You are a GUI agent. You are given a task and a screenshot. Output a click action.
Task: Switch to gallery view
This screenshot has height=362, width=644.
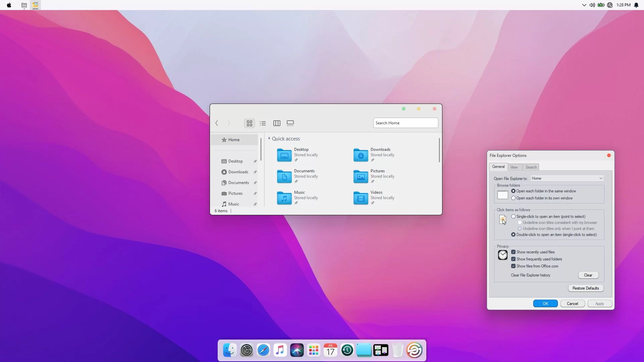[290, 123]
